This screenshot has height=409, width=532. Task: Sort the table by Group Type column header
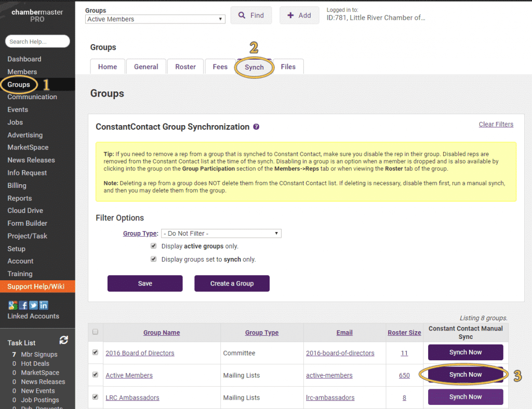click(x=262, y=333)
